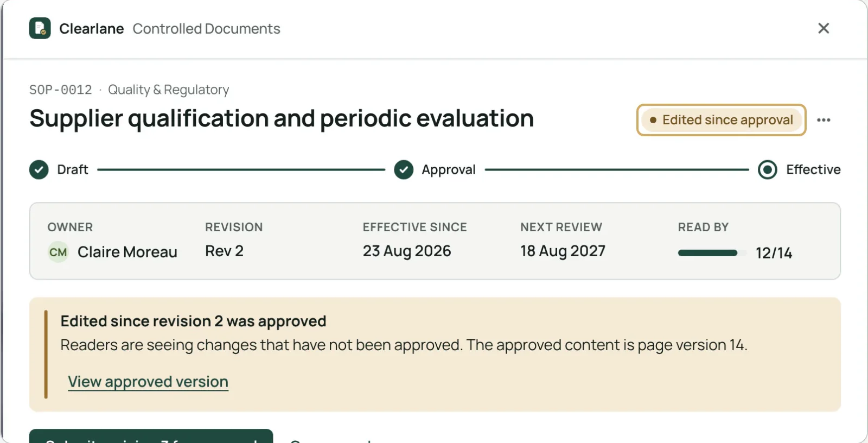The width and height of the screenshot is (868, 443).
Task: Click the CM owner avatar
Action: 58,252
